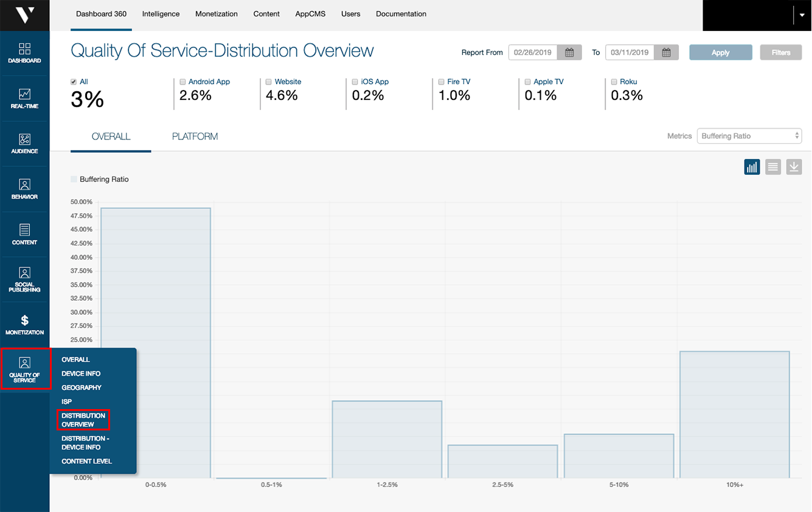Click the To date field 03/11/2019
This screenshot has height=512, width=812.
coord(630,52)
